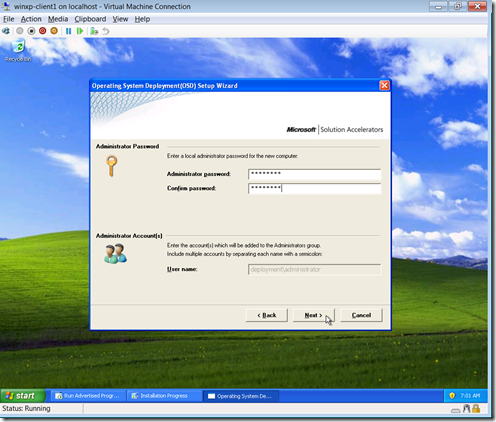Open the Windows XP Start menu
This screenshot has height=422, width=496.
tap(23, 396)
